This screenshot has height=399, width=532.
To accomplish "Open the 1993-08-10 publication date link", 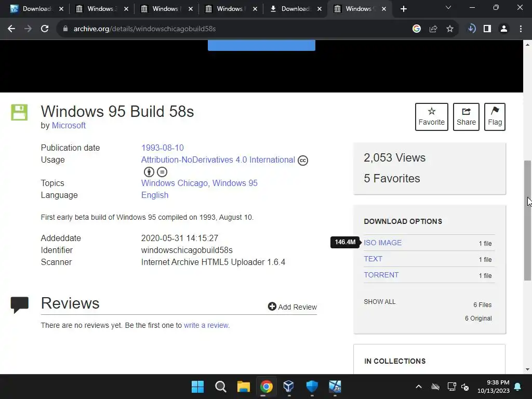I will (163, 148).
